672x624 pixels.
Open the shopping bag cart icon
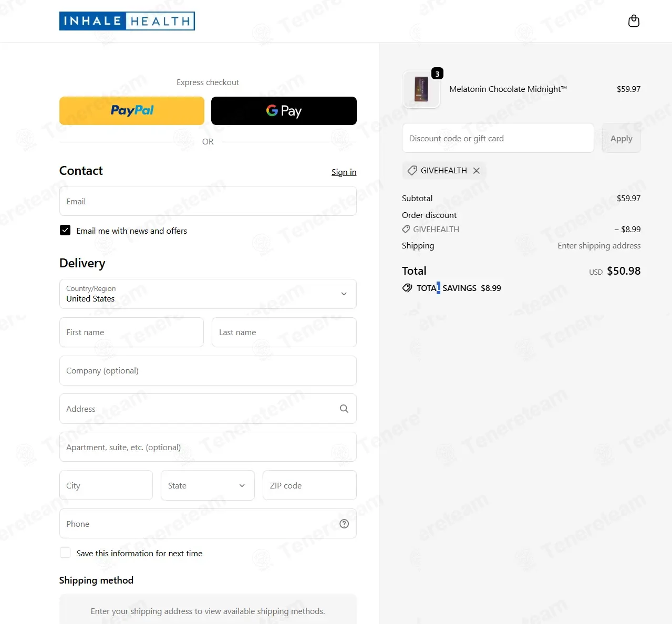click(x=634, y=21)
